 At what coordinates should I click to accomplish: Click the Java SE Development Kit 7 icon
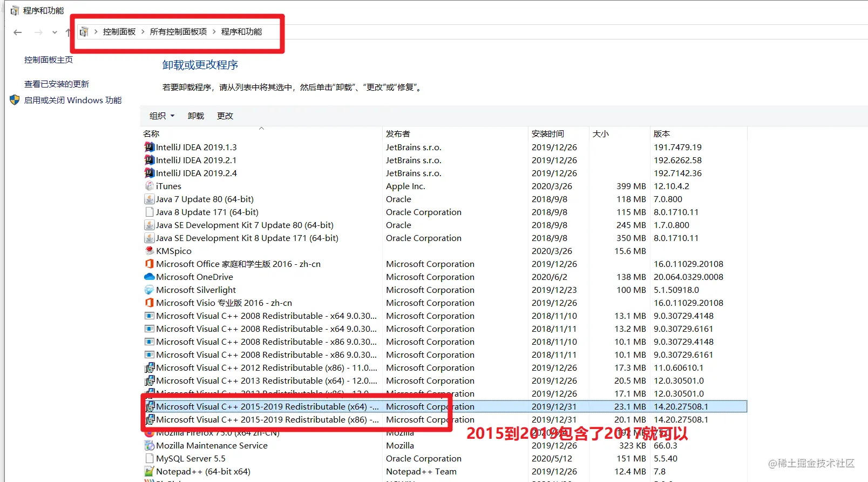[x=150, y=225]
